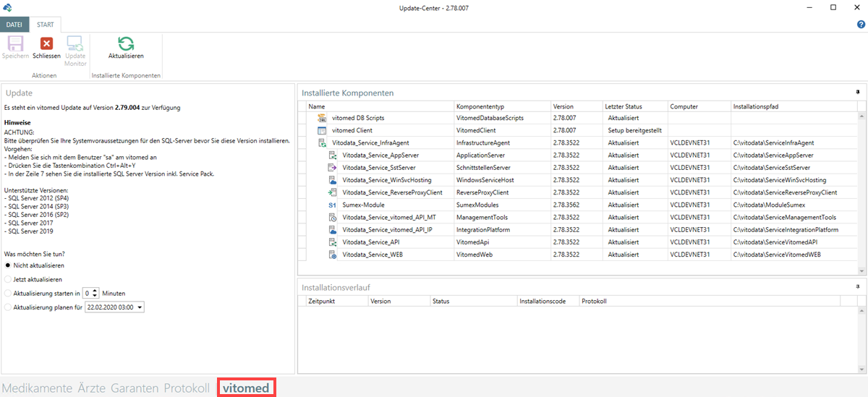Click the Vitodata_Service_SstServer row icon
868x397 pixels.
click(x=333, y=168)
